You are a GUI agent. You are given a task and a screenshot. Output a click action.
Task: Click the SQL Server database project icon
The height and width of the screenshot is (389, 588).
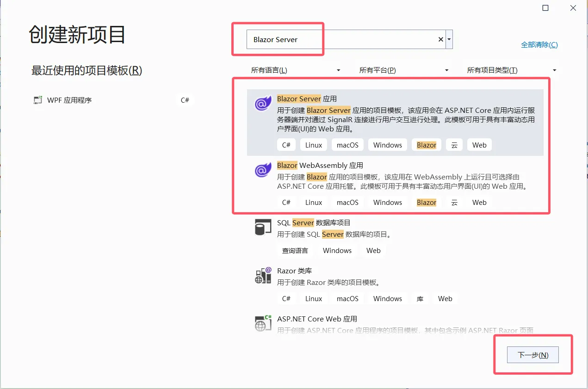tap(263, 228)
